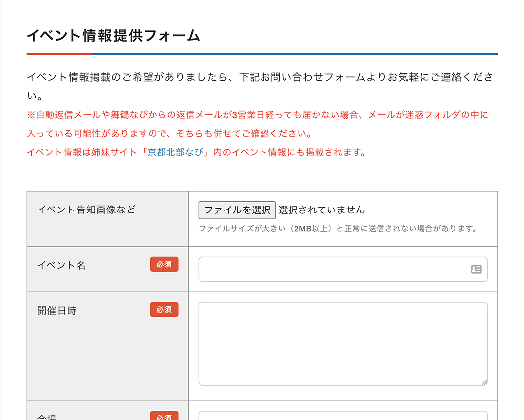The height and width of the screenshot is (420, 524).
Task: Click the イベント告知画像など label
Action: coord(86,210)
